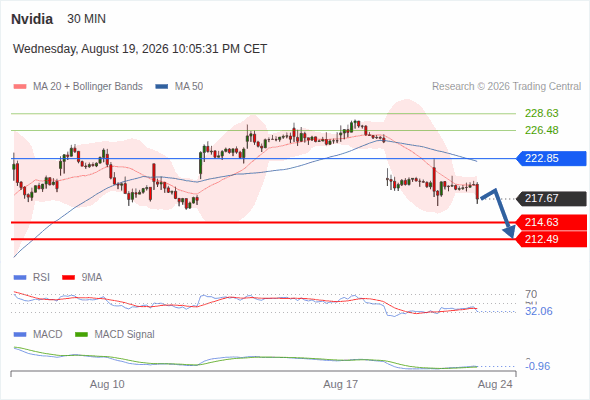Image resolution: width=590 pixels, height=400 pixels.
Task: Click the MACD legend label
Action: (x=48, y=335)
